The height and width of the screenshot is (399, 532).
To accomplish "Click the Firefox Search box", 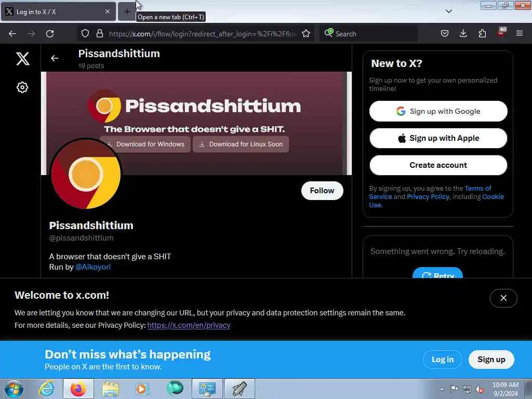I will click(368, 34).
